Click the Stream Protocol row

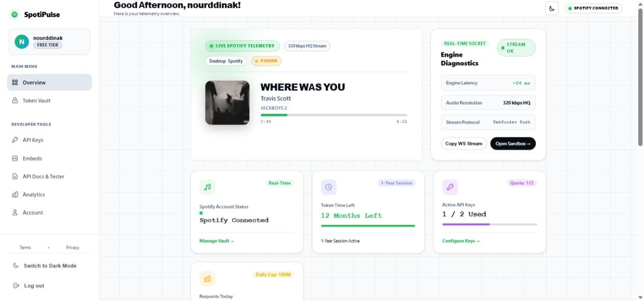[x=488, y=122]
